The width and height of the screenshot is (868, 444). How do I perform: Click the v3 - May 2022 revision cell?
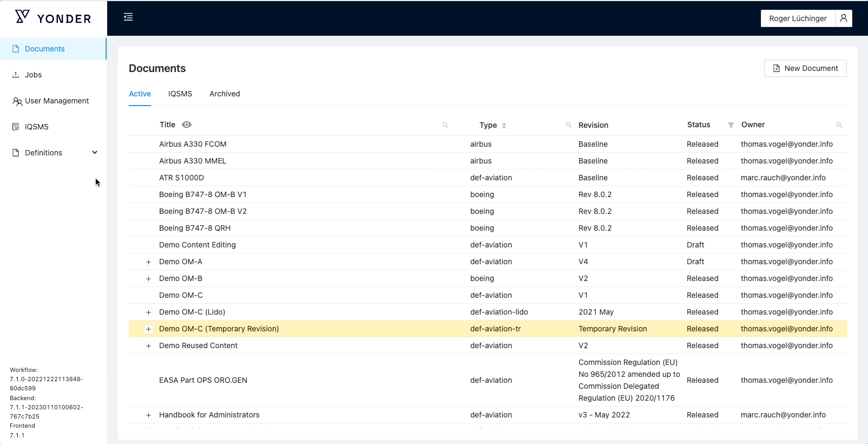coord(604,415)
